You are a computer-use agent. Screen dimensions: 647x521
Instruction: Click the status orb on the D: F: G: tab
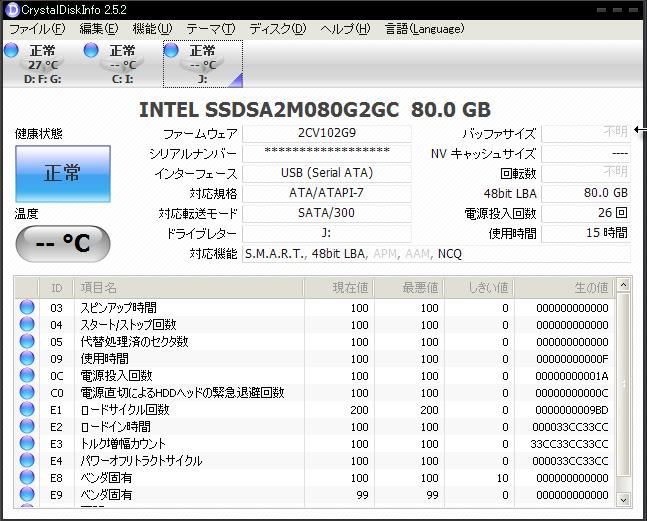(11, 50)
